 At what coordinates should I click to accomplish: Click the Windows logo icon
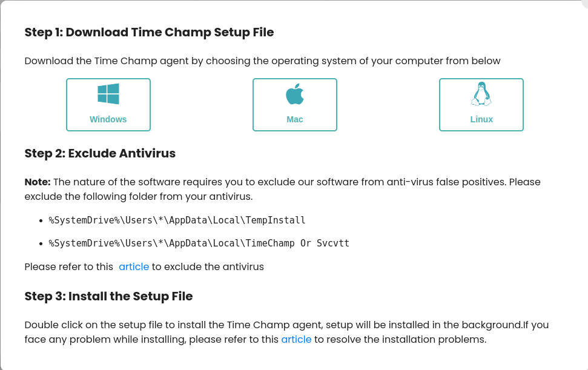(x=108, y=94)
